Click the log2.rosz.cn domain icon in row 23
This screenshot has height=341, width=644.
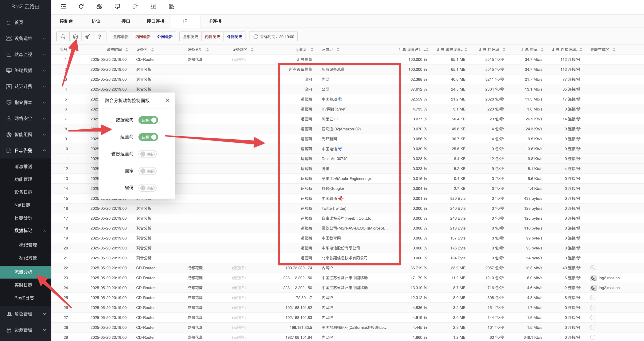click(x=593, y=278)
